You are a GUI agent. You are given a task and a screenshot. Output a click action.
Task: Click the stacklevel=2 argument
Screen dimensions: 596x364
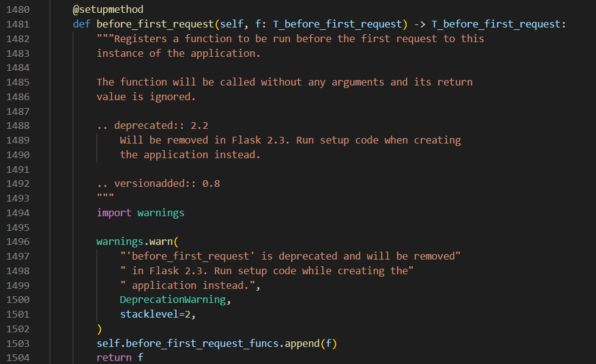coord(158,315)
